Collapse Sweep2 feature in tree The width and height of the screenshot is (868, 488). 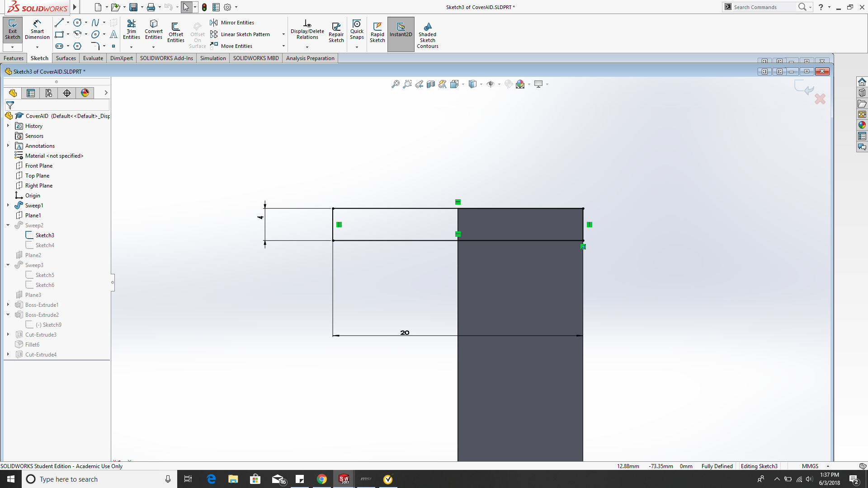tap(8, 225)
